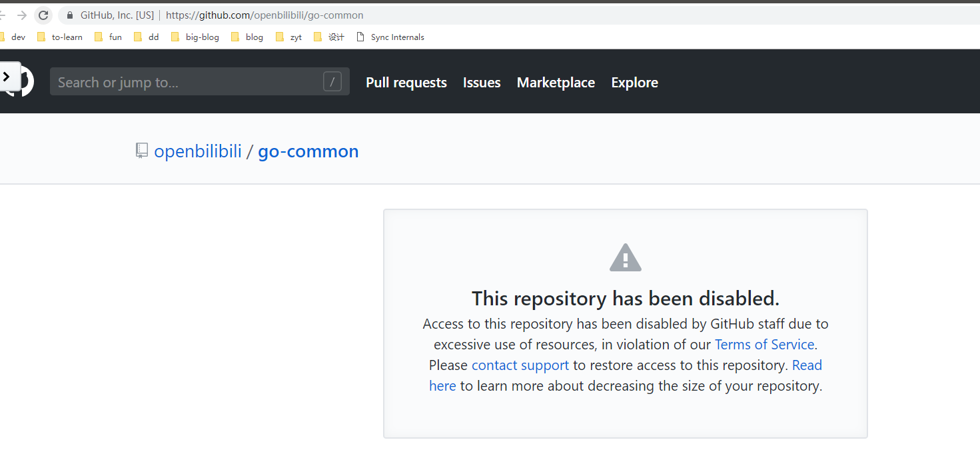This screenshot has height=470, width=980.
Task: Click the repository book icon
Action: click(141, 151)
